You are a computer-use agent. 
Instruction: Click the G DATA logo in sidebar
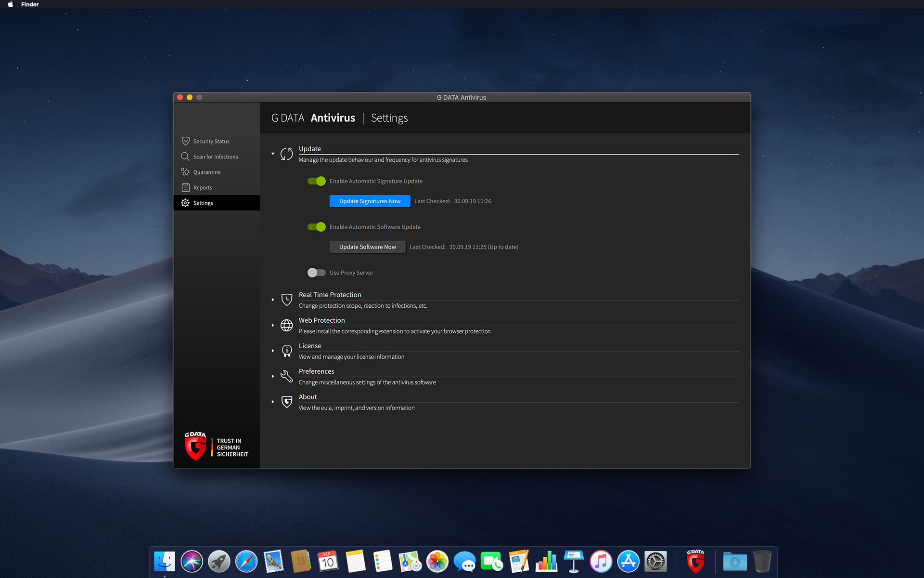(x=195, y=446)
